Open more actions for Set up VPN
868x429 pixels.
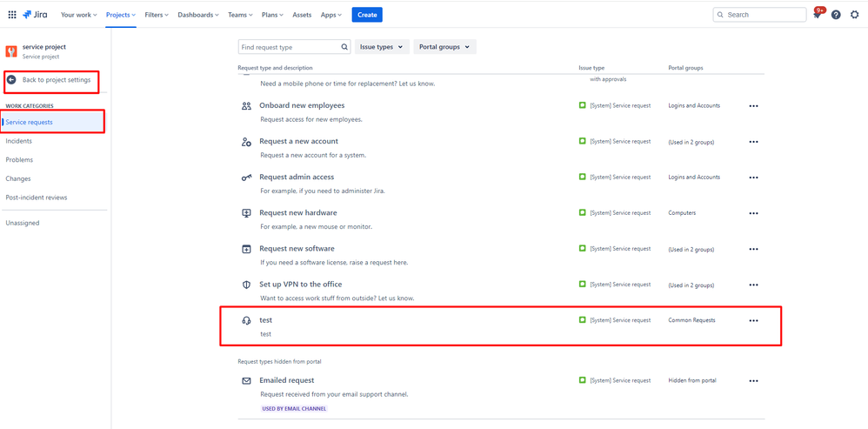753,285
